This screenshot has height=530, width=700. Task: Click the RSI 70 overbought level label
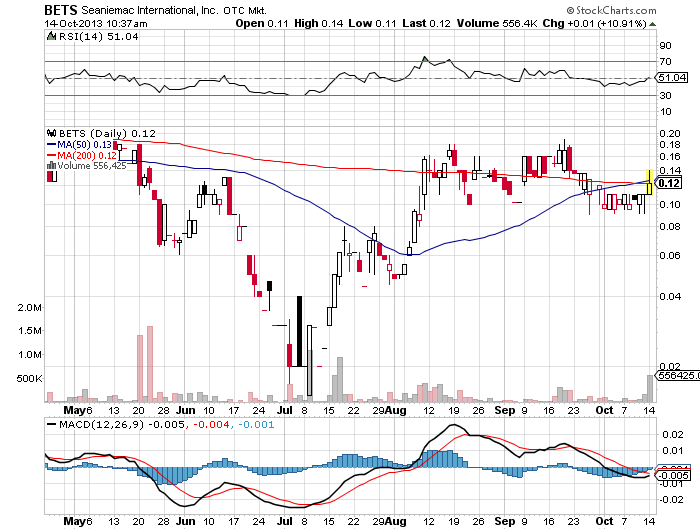pos(665,62)
